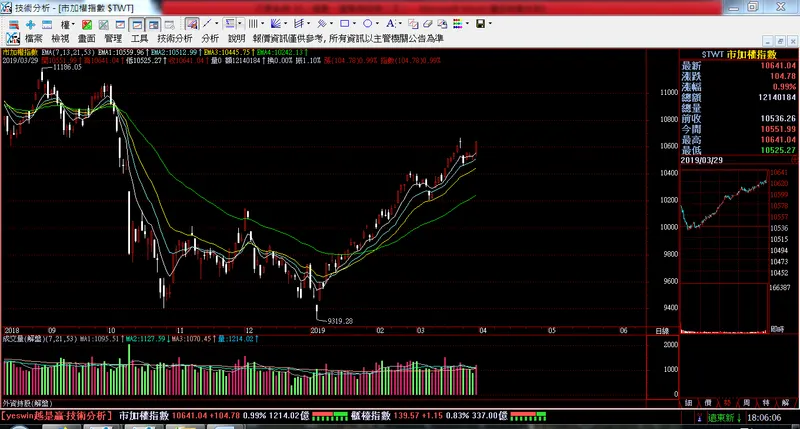Select the vertical lines drawing tool
Screen dimensions: 800x429
point(253,23)
